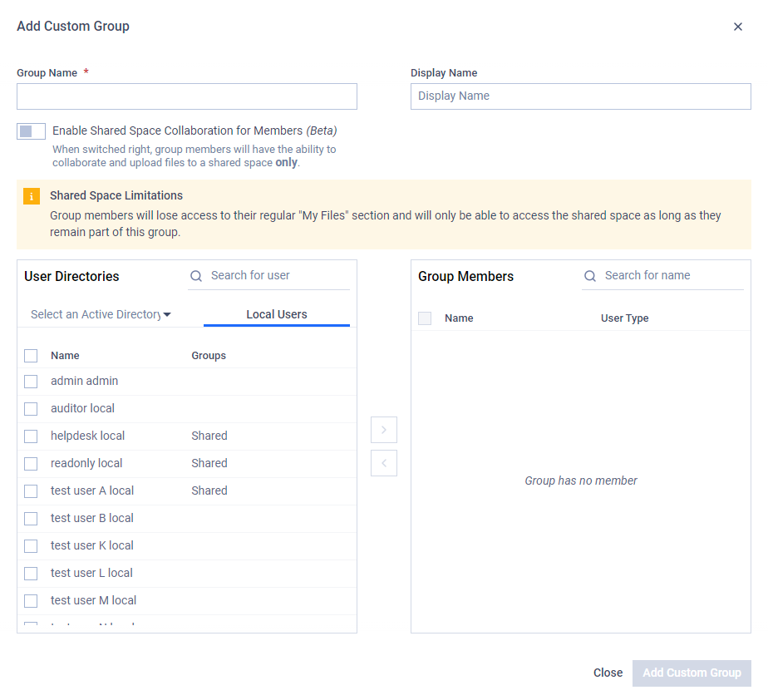This screenshot has height=700, width=768.
Task: Open the Select an Active Directory dropdown
Action: coord(101,314)
